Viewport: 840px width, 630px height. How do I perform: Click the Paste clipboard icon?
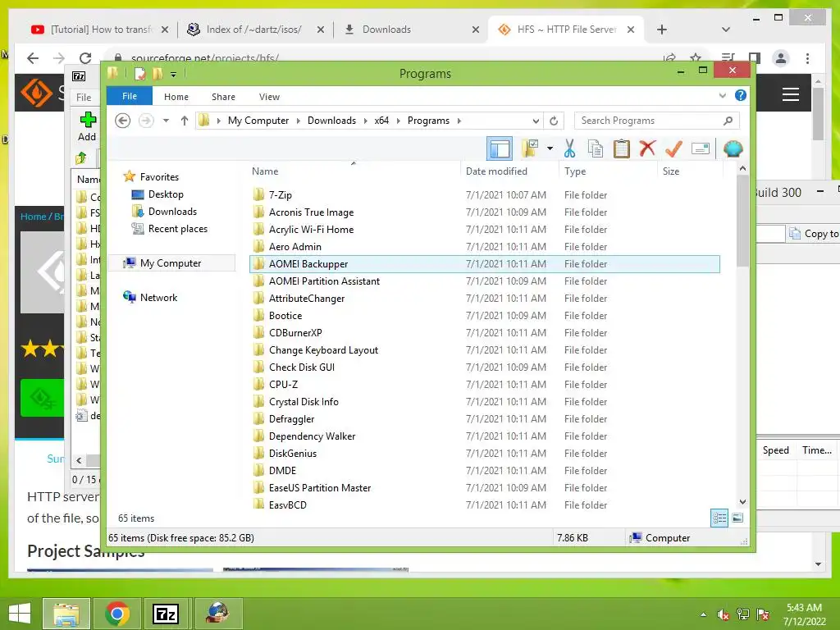622,148
